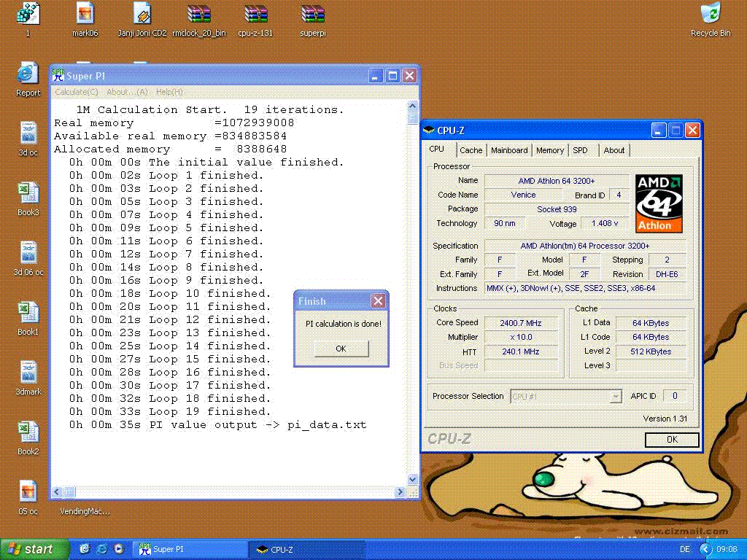747x560 pixels.
Task: Switch to the SPD tab in CPU-Z
Action: [x=580, y=150]
